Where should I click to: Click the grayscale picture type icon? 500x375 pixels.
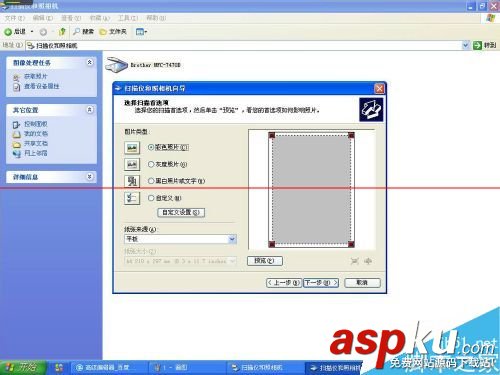pyautogui.click(x=132, y=164)
